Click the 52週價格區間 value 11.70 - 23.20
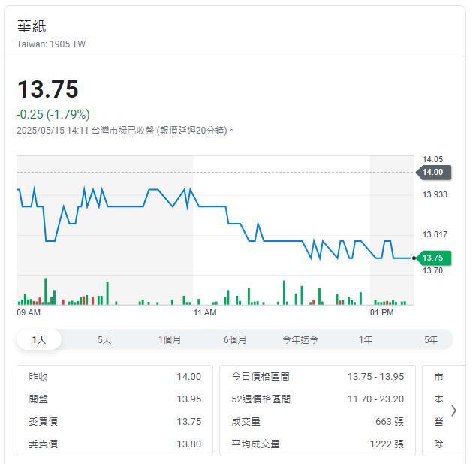The height and width of the screenshot is (464, 476). [x=376, y=399]
